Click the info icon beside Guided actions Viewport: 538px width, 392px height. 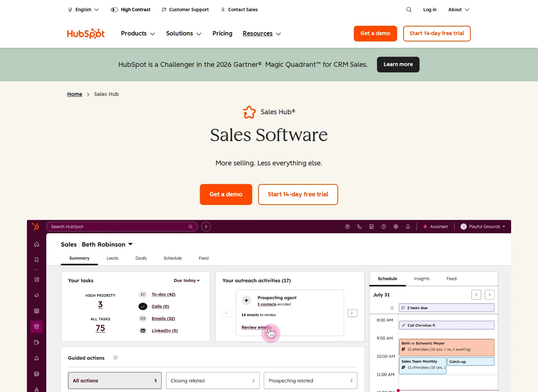pyautogui.click(x=115, y=358)
